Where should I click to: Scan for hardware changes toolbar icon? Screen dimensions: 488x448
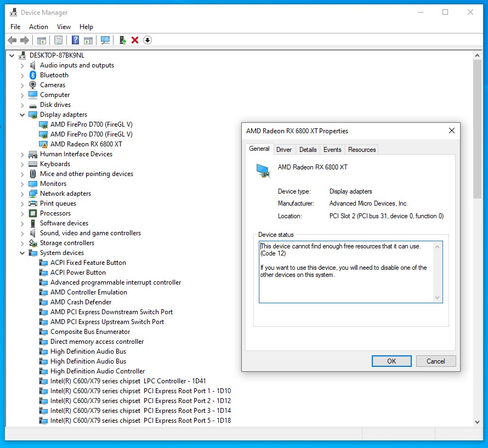pyautogui.click(x=105, y=40)
